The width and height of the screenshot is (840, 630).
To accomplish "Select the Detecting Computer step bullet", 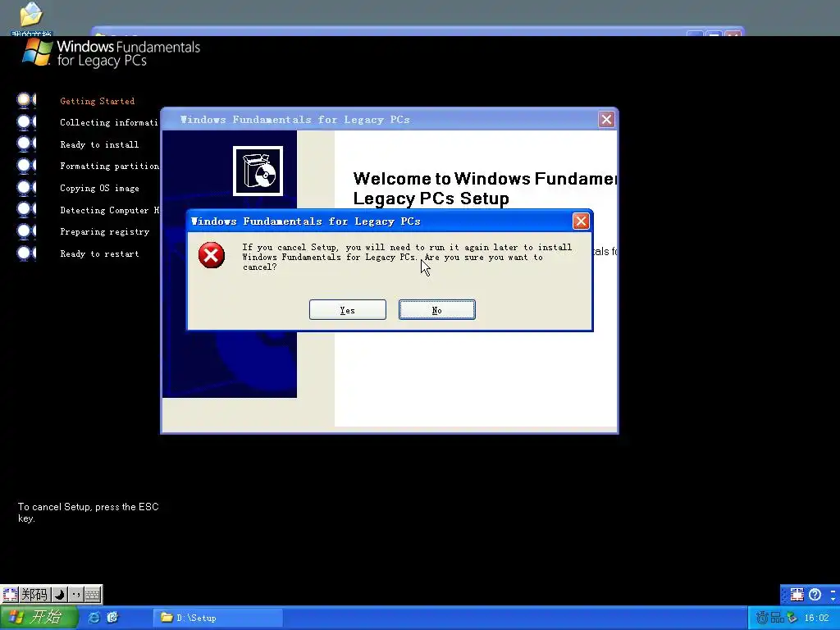I will [25, 209].
